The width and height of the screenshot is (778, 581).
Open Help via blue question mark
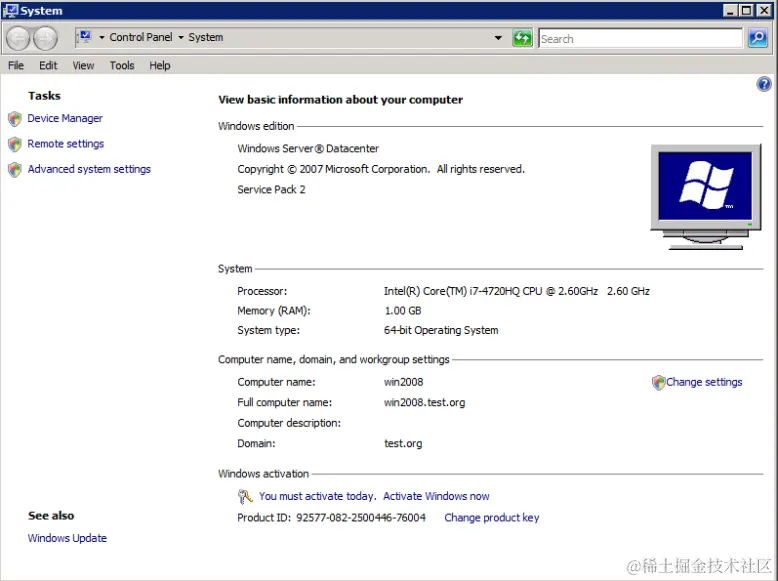764,84
